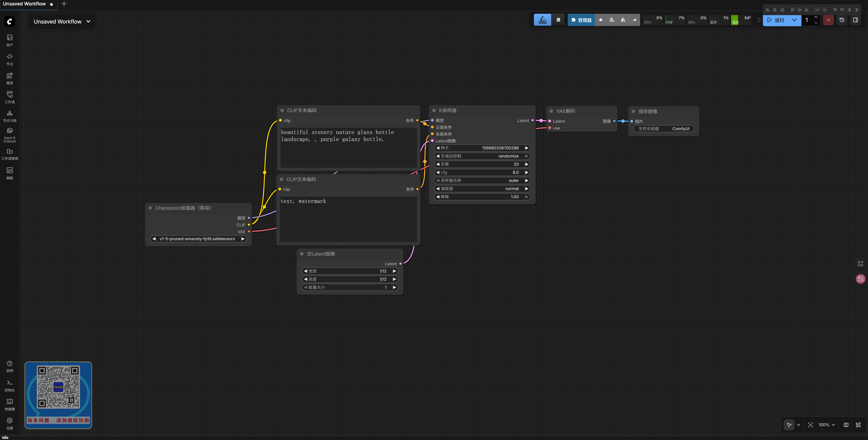
Task: Click the cfg 8.0 value slider
Action: (482, 172)
